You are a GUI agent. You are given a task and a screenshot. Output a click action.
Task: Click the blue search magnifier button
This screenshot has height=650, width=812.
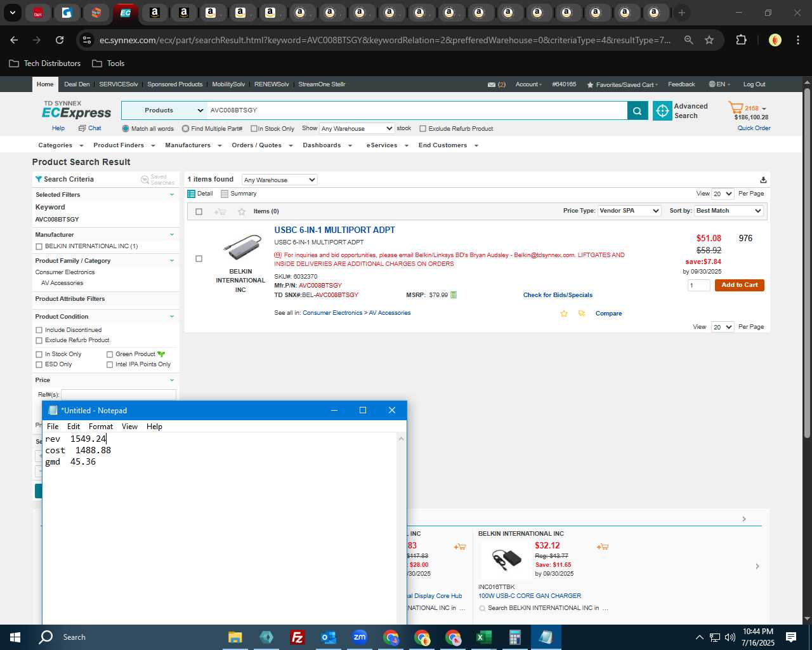click(637, 110)
